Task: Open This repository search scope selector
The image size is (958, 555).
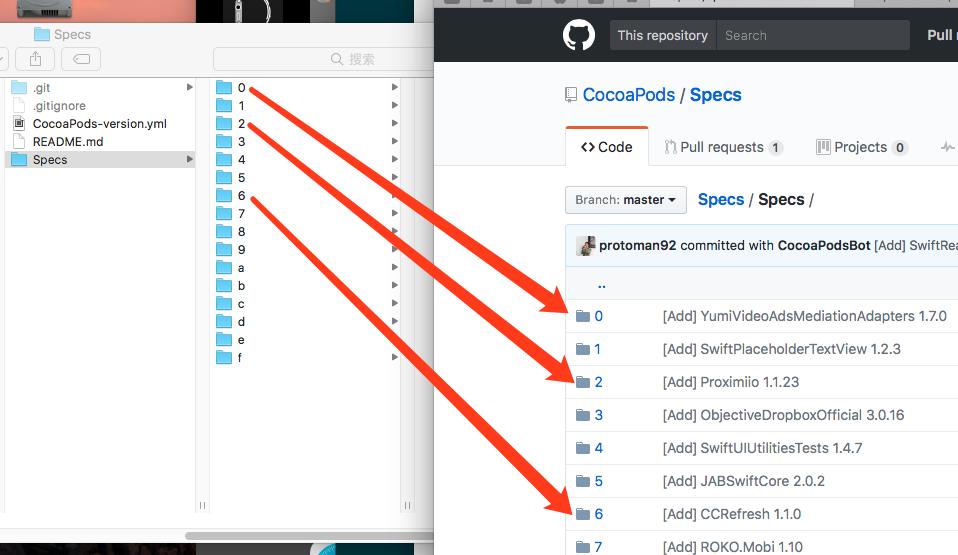Action: pyautogui.click(x=662, y=36)
